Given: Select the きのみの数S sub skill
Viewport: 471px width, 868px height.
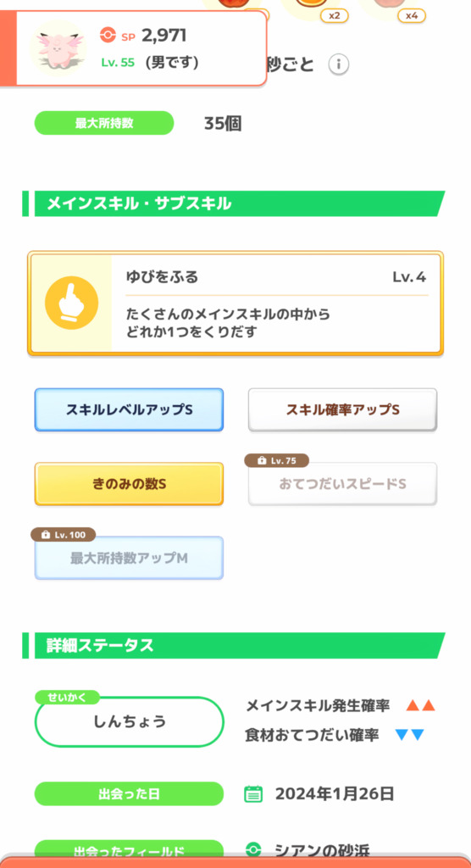Looking at the screenshot, I should (x=129, y=484).
